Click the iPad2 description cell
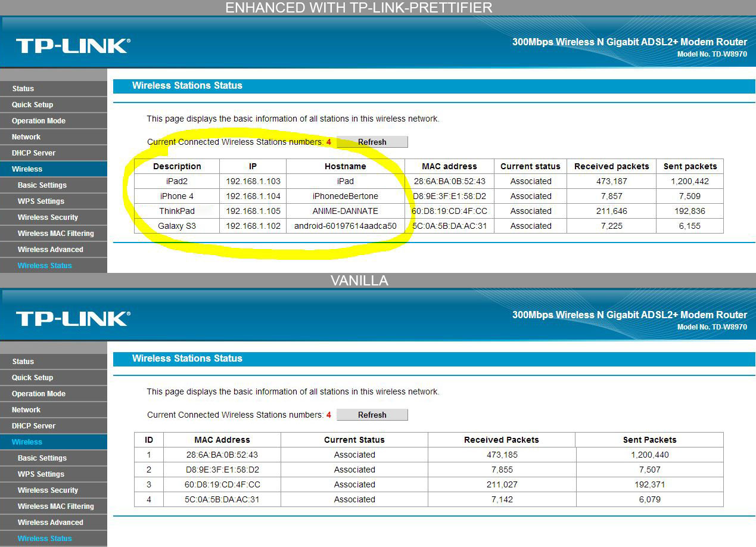This screenshot has height=547, width=756. coord(177,181)
